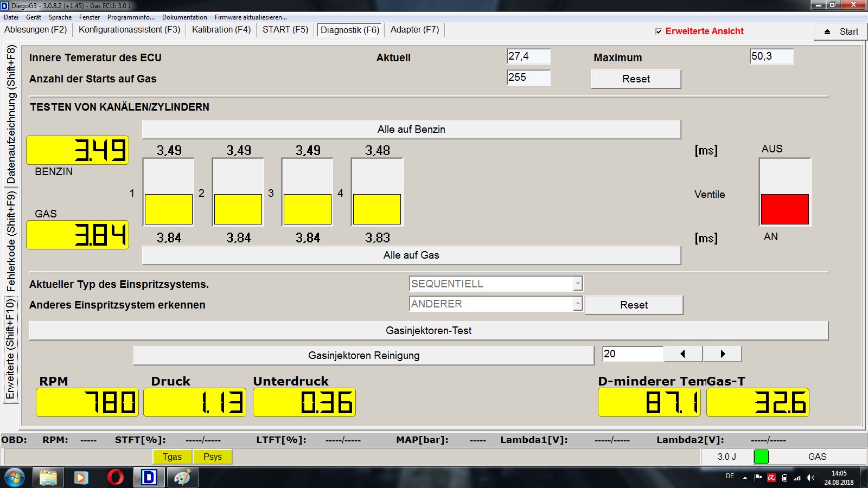The width and height of the screenshot is (868, 488).
Task: Open the Fenster menu
Action: (x=90, y=17)
